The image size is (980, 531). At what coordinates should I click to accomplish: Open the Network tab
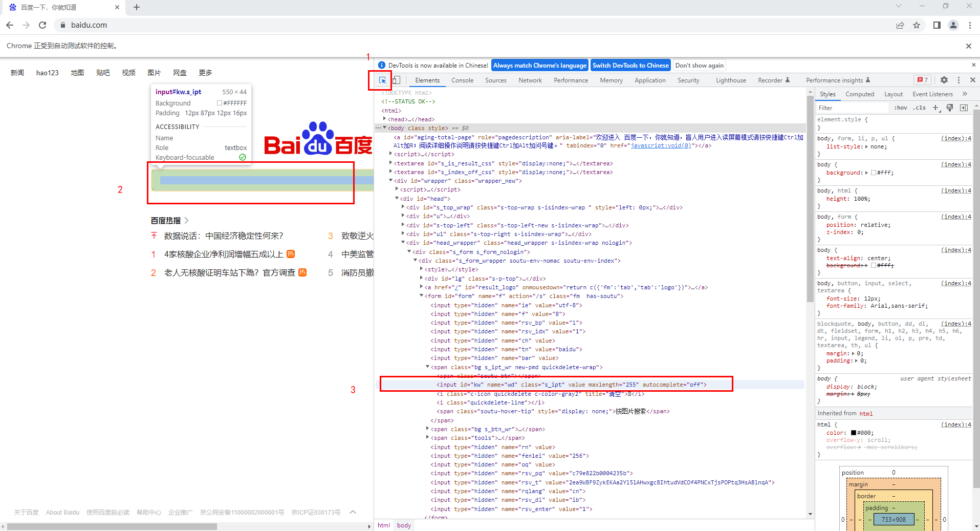(530, 80)
